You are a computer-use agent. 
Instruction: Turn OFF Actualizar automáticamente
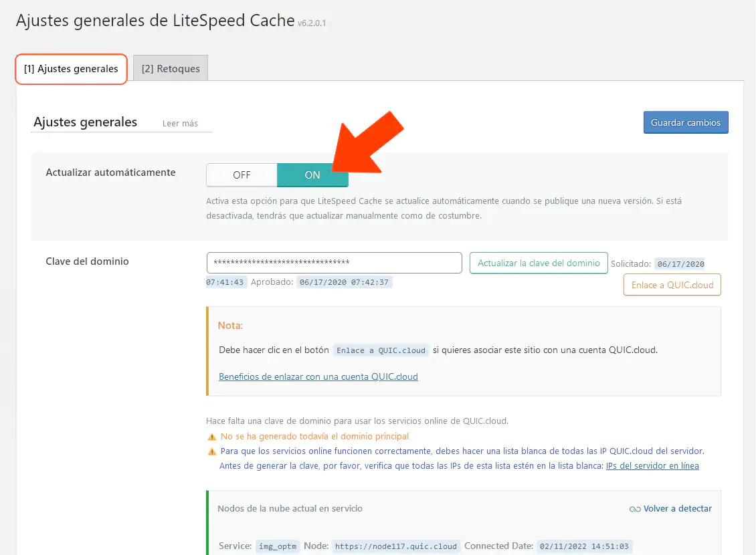242,175
